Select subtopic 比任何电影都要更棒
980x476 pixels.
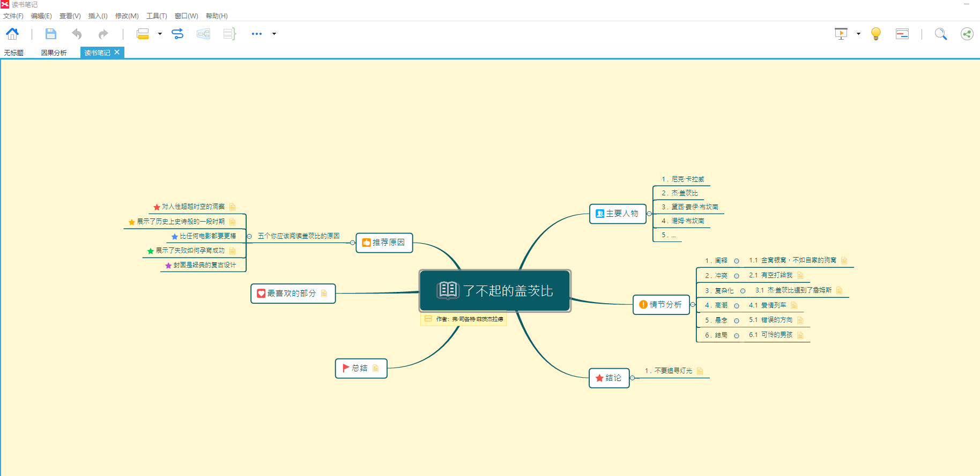point(204,236)
